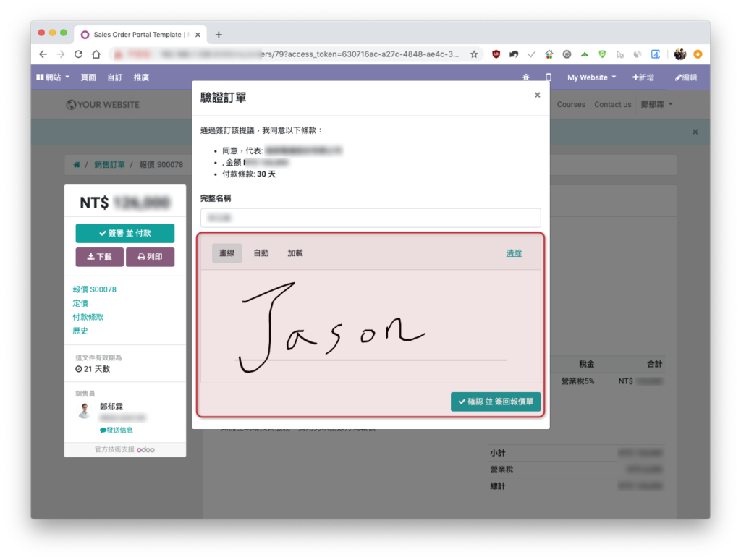Click inside the signature drawing canvas

[x=370, y=326]
